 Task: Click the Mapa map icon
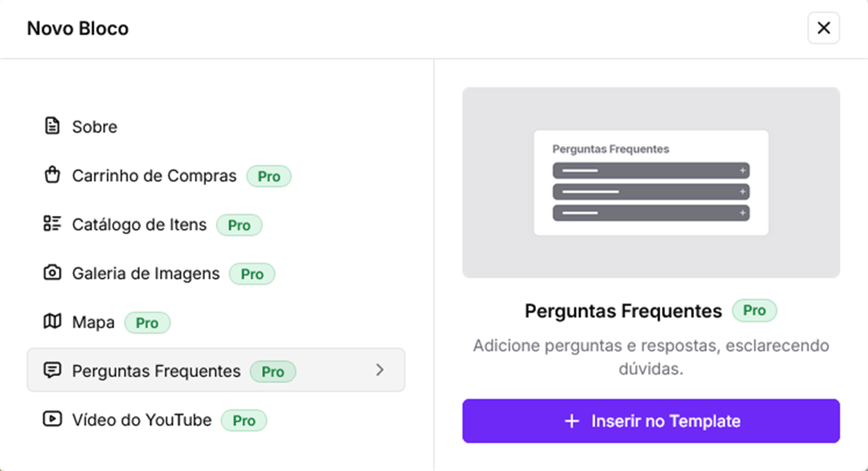pyautogui.click(x=52, y=322)
